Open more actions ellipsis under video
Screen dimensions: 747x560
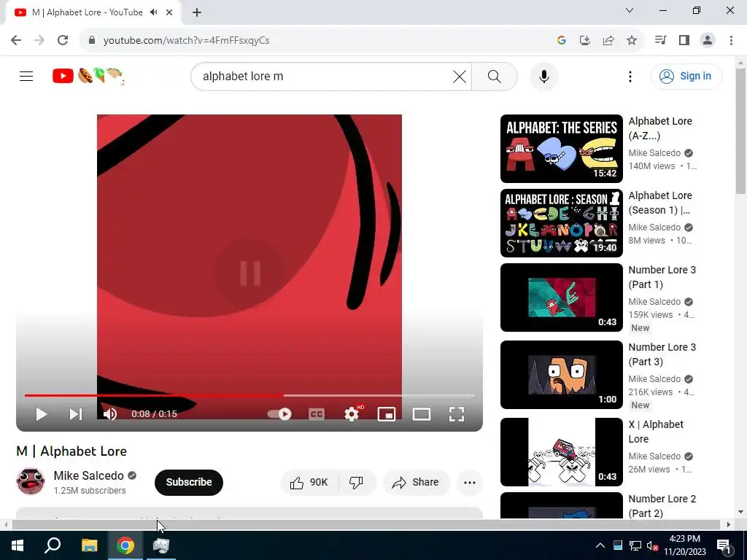[469, 483]
